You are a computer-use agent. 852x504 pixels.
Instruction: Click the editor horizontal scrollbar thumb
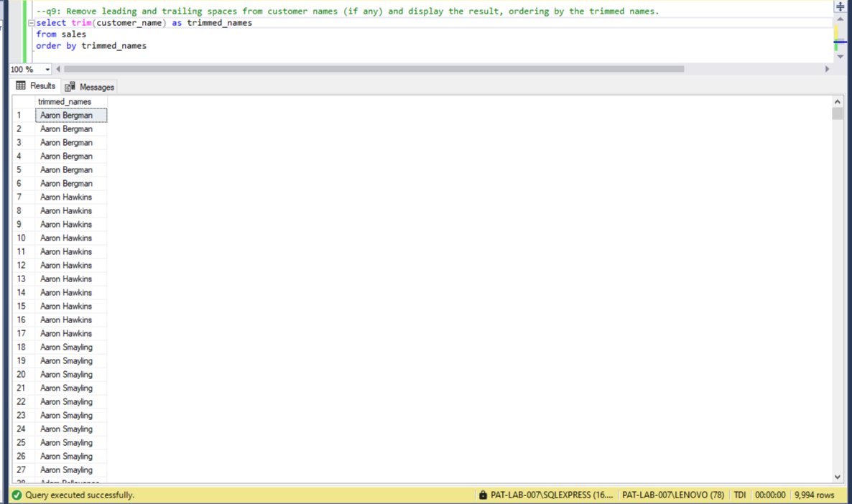(x=374, y=69)
